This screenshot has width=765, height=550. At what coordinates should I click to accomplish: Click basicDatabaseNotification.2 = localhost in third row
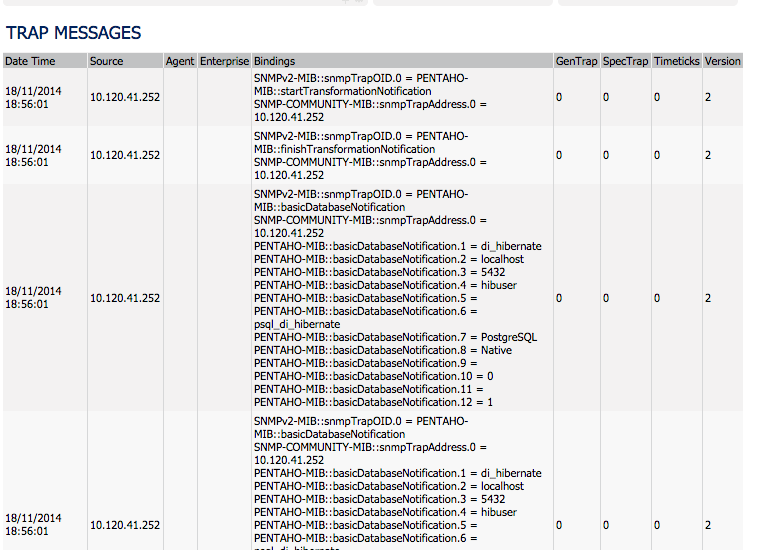coord(389,259)
